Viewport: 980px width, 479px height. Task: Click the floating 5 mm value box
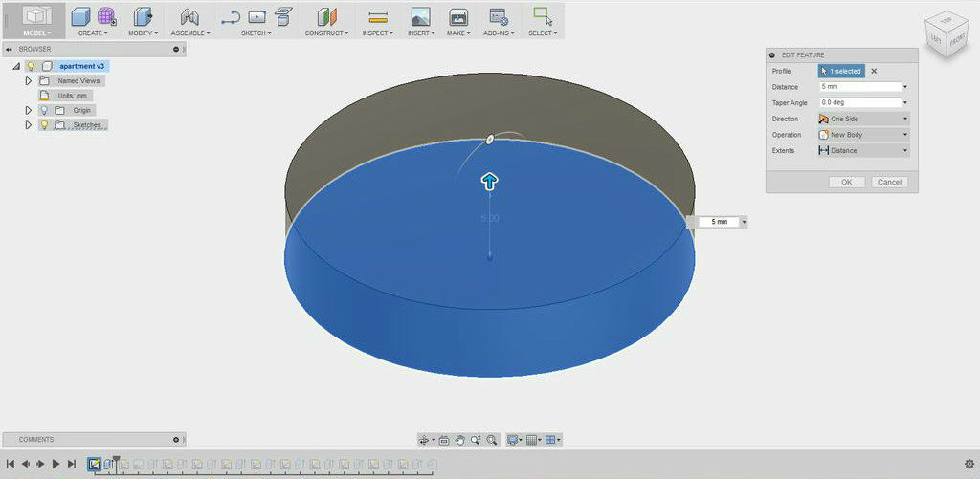tap(720, 222)
